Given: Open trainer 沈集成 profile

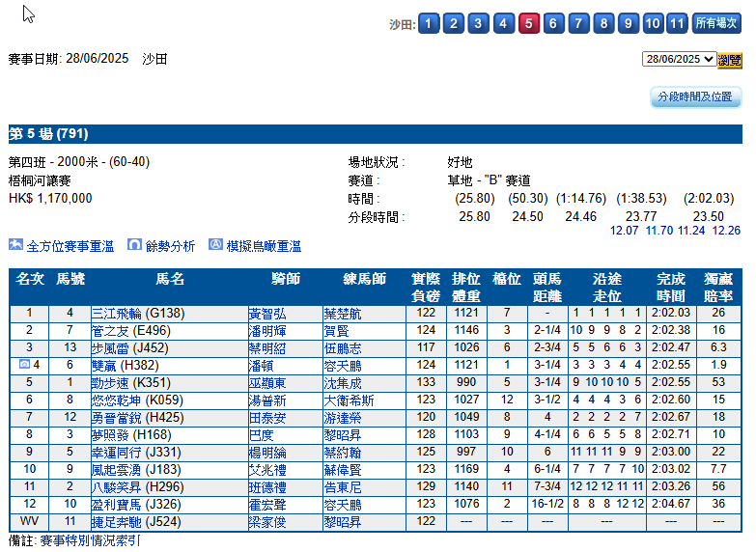Looking at the screenshot, I should point(343,383).
